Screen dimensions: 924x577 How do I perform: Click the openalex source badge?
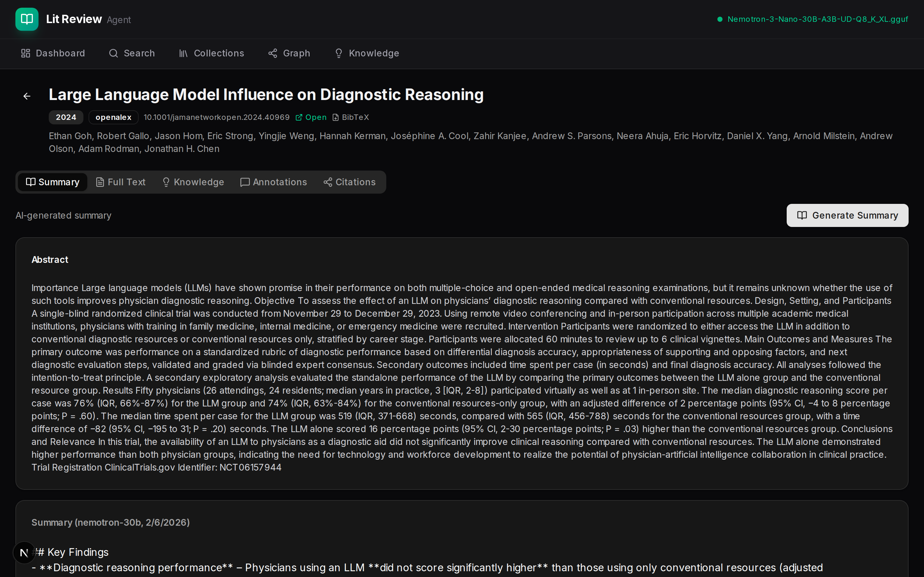pos(113,118)
